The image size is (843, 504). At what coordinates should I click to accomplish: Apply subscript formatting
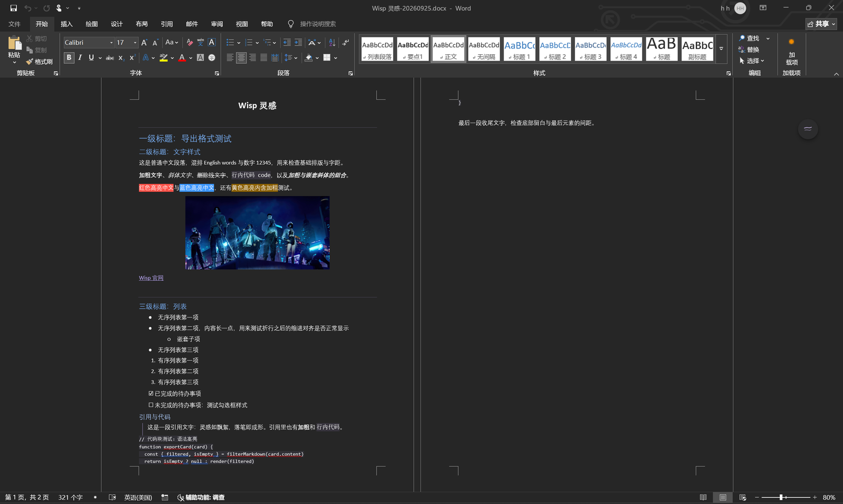click(121, 58)
